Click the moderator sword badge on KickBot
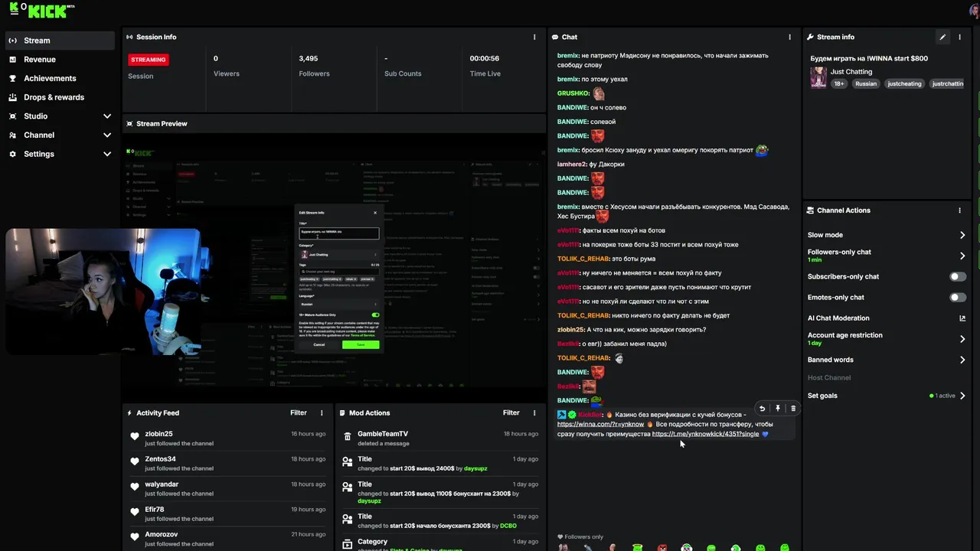Screen dimensions: 980x551 (x=561, y=415)
